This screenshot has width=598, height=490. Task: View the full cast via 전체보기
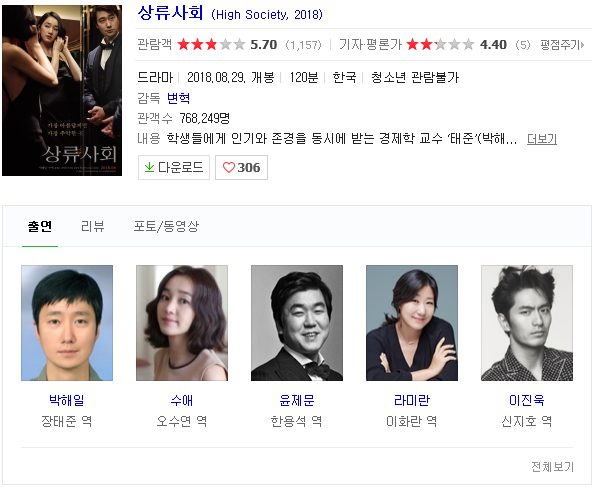coord(552,466)
